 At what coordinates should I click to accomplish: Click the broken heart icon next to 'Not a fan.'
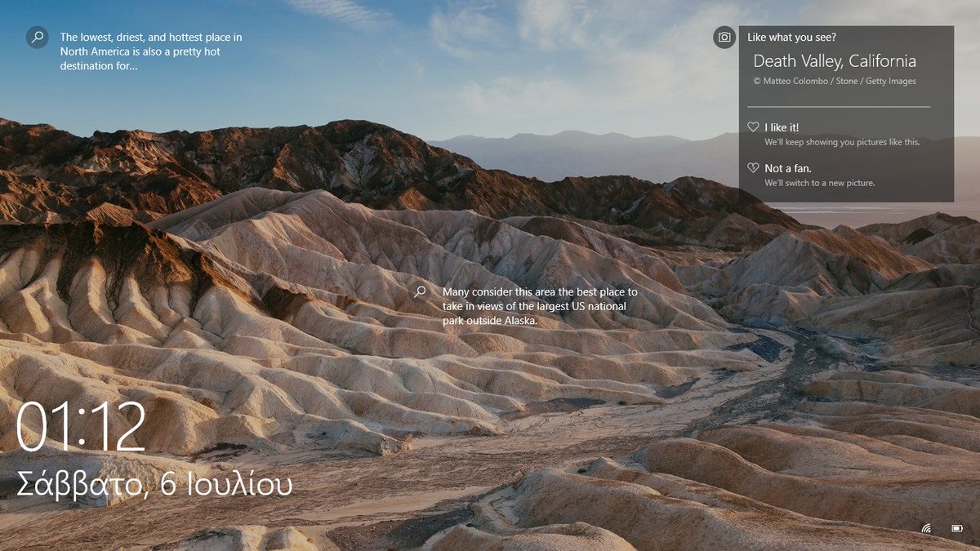(x=752, y=167)
